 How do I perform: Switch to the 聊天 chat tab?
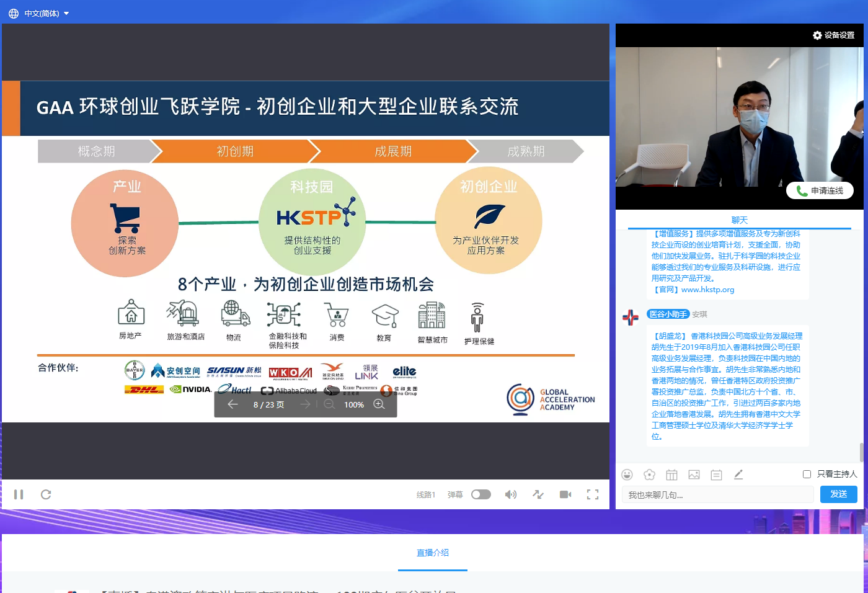coord(739,220)
